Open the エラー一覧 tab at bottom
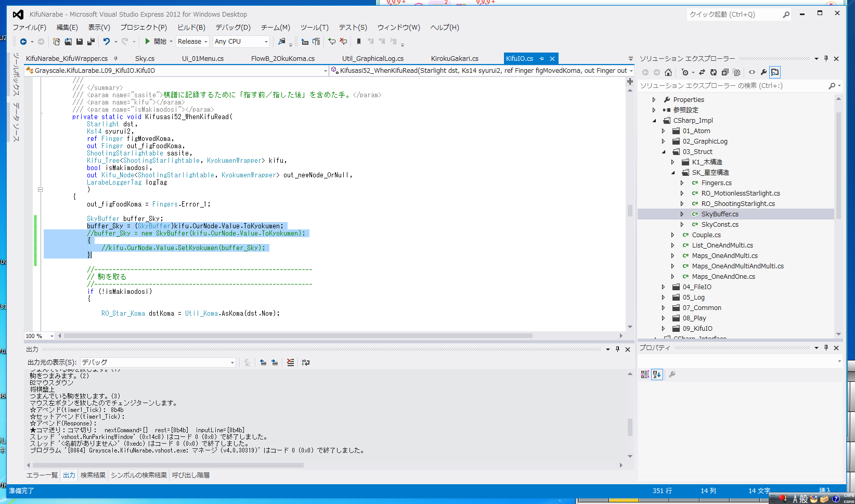The height and width of the screenshot is (504, 855). tap(42, 475)
